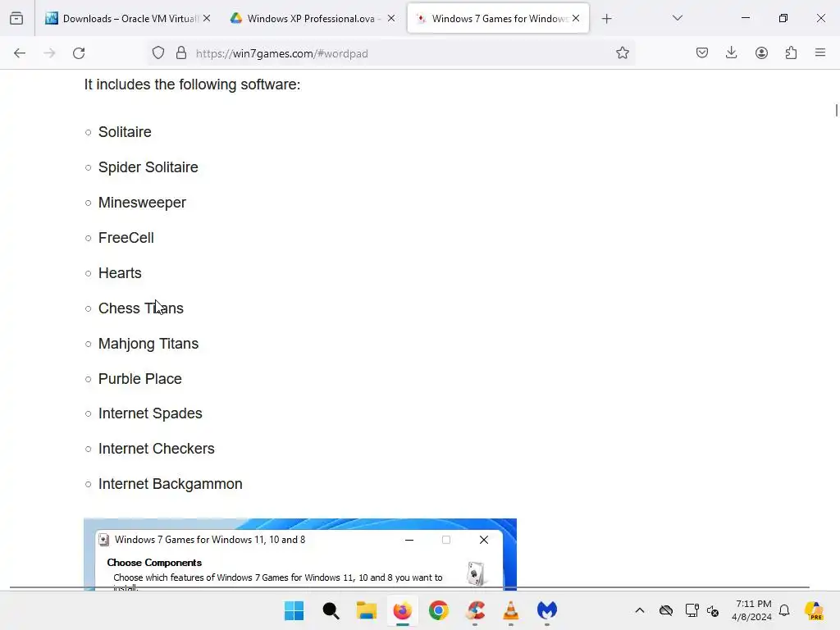Open the Firefox View icon
This screenshot has width=840, height=630.
click(16, 19)
